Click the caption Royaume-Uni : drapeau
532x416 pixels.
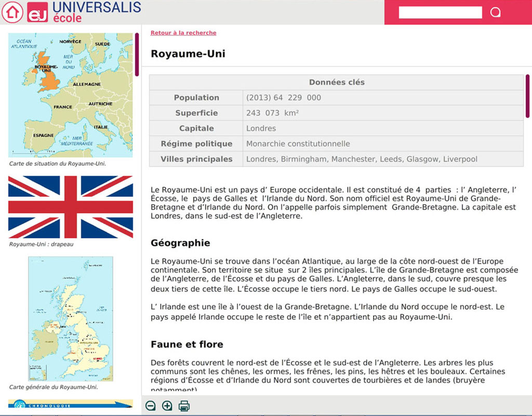(41, 244)
